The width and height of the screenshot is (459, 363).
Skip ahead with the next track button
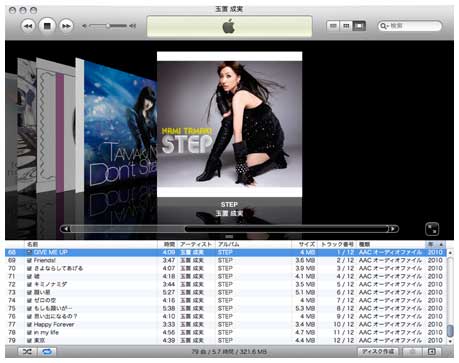click(66, 26)
